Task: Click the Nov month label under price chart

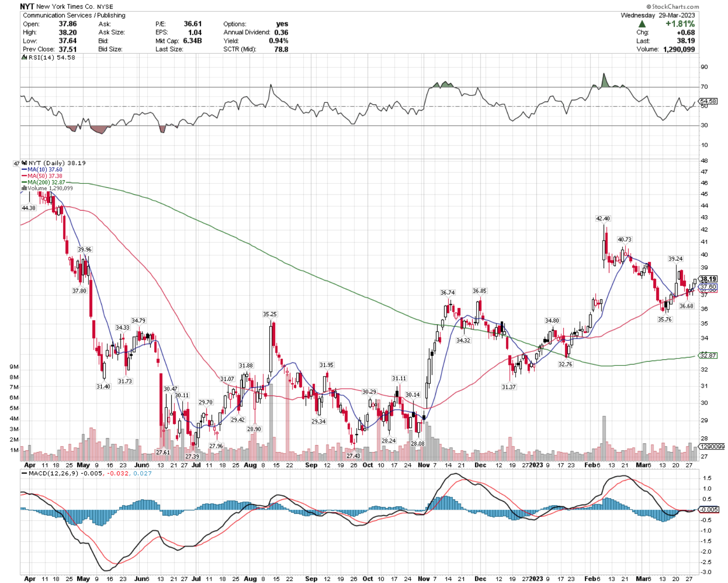Action: [424, 465]
